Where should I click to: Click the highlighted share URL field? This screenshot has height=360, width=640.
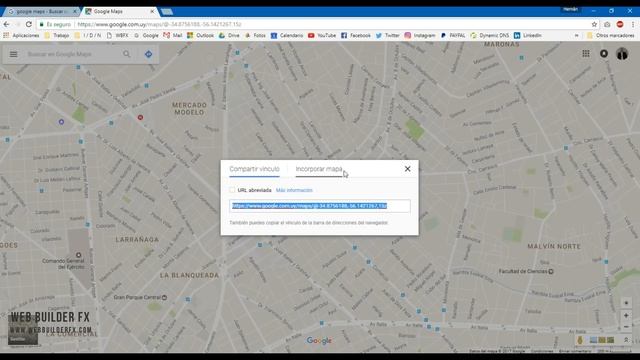(320, 206)
